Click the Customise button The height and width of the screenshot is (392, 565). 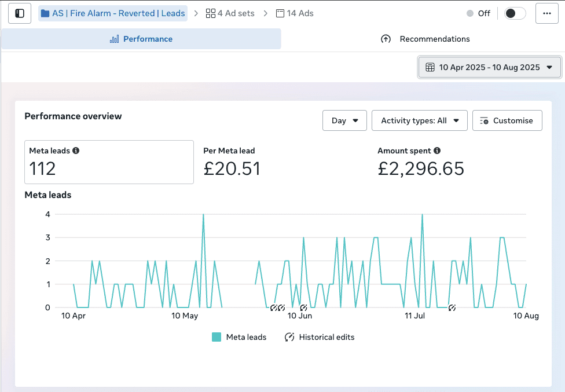coord(507,120)
